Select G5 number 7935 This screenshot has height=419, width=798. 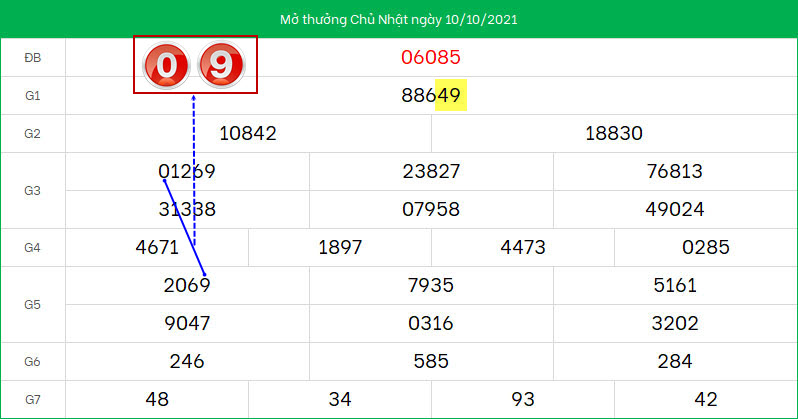(431, 286)
